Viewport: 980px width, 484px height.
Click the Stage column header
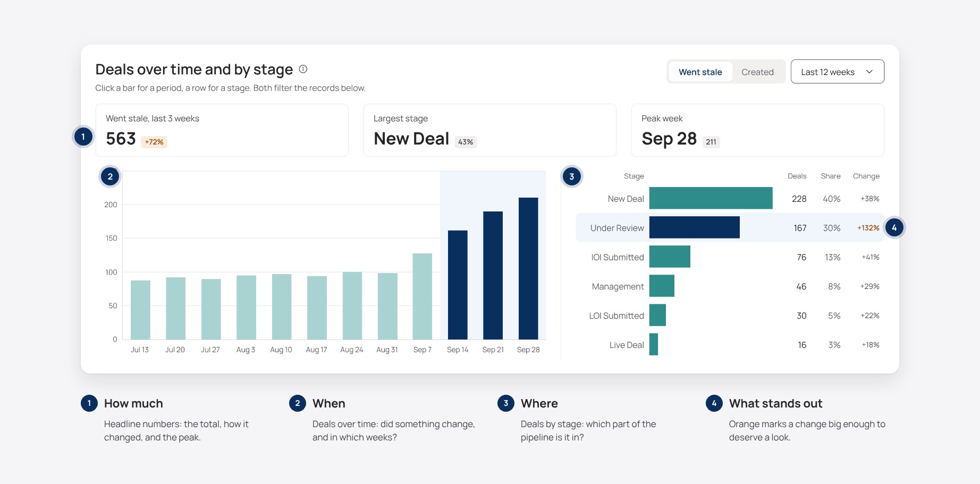pos(634,176)
